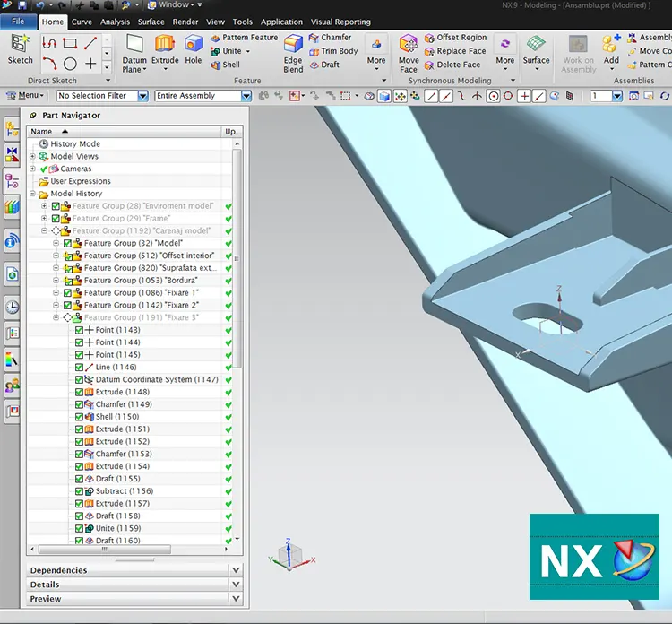This screenshot has height=624, width=672.
Task: Toggle checkbox for Point (1143)
Action: click(79, 330)
